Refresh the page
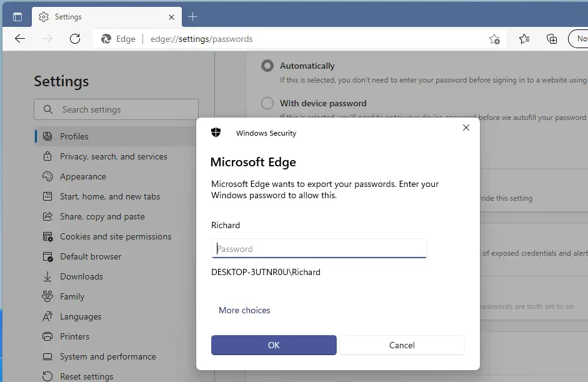Image resolution: width=588 pixels, height=382 pixels. pos(75,39)
